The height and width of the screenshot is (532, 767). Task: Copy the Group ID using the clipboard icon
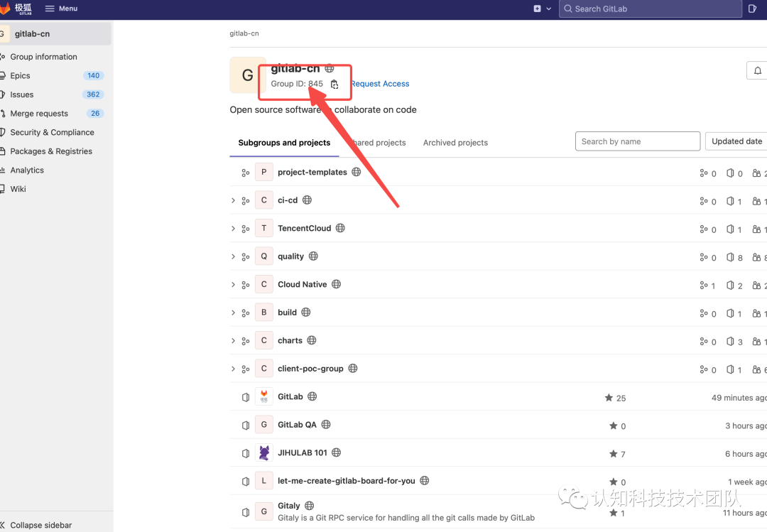click(x=334, y=84)
